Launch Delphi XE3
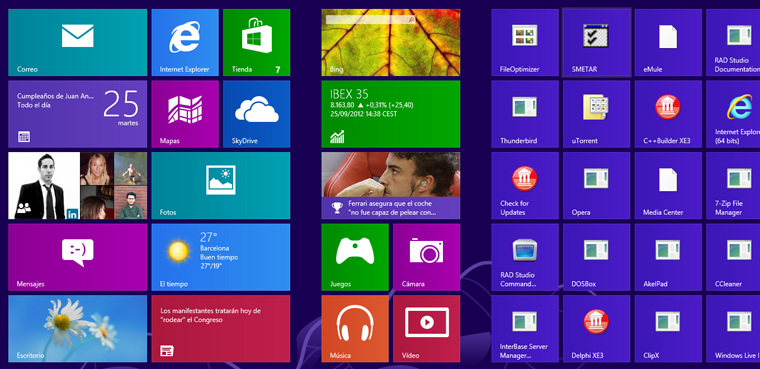 597,329
